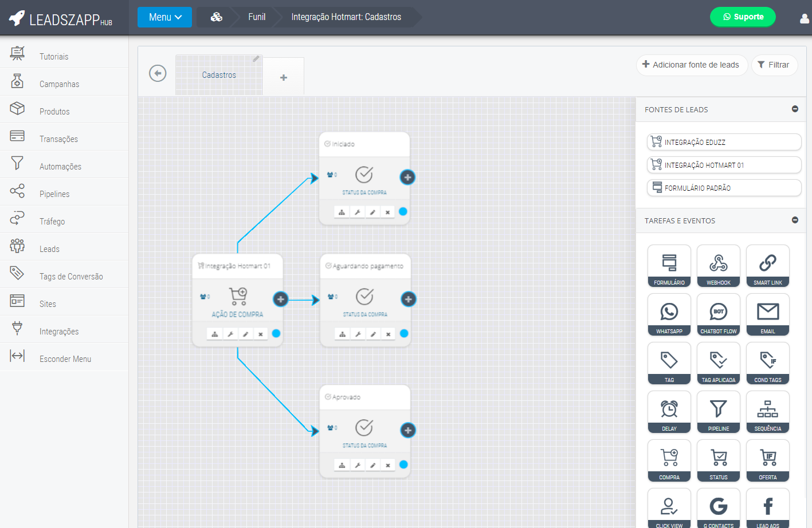The width and height of the screenshot is (812, 528).
Task: Click the blue status dot on Aguardando pagamento
Action: click(404, 333)
